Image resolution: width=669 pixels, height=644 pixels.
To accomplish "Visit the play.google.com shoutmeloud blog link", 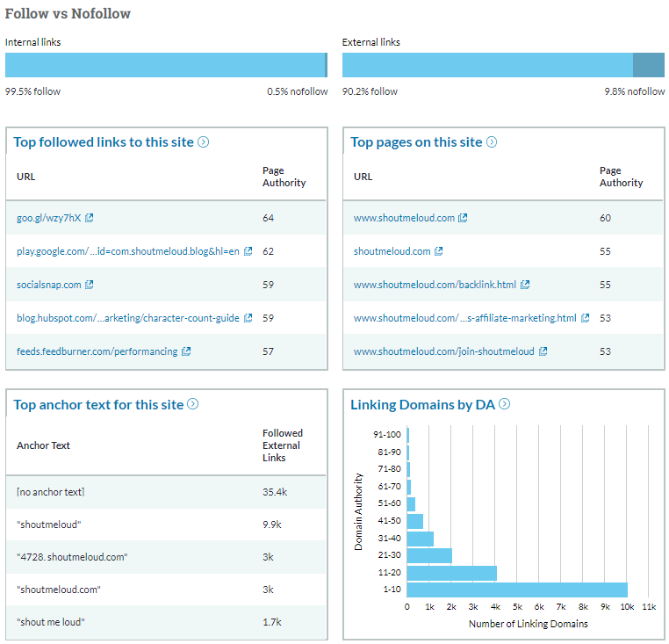I will [x=128, y=251].
